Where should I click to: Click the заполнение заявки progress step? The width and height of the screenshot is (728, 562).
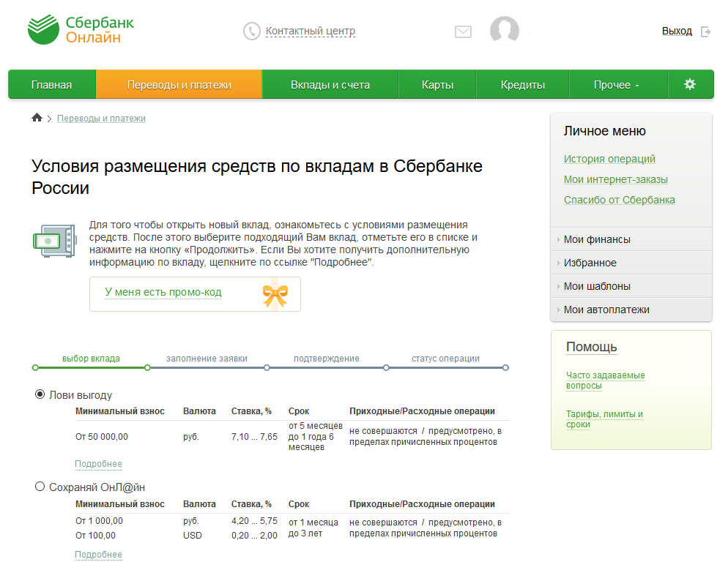tap(207, 359)
